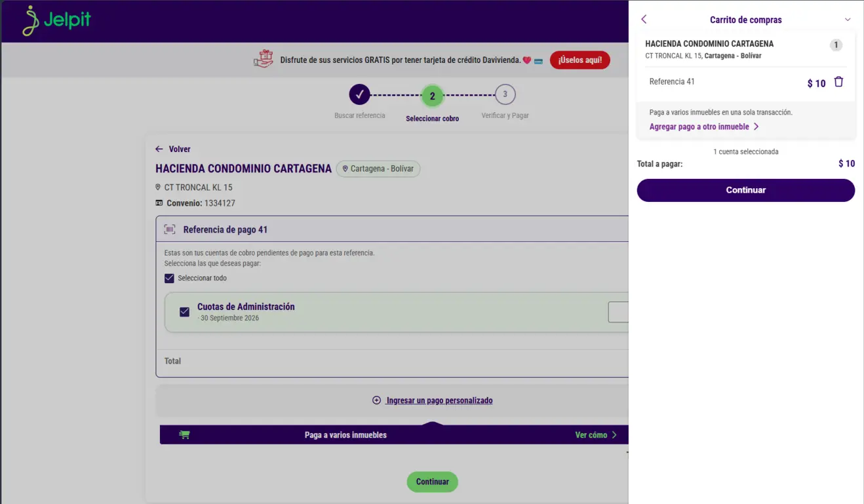
Task: Click the map pin beside CT TRONCAL KL 15
Action: (158, 187)
